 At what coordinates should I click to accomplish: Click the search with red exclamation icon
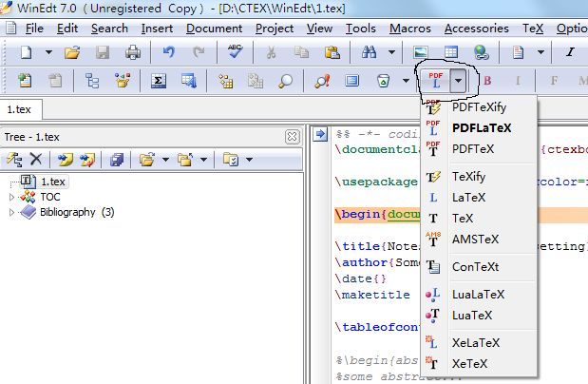pos(322,81)
